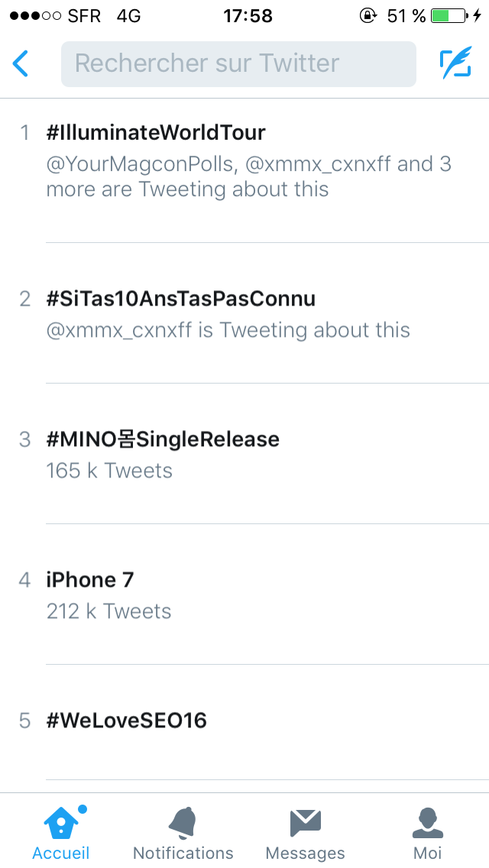Image resolution: width=489 pixels, height=868 pixels.
Task: Tap the 165 k Tweets count
Action: (x=109, y=471)
